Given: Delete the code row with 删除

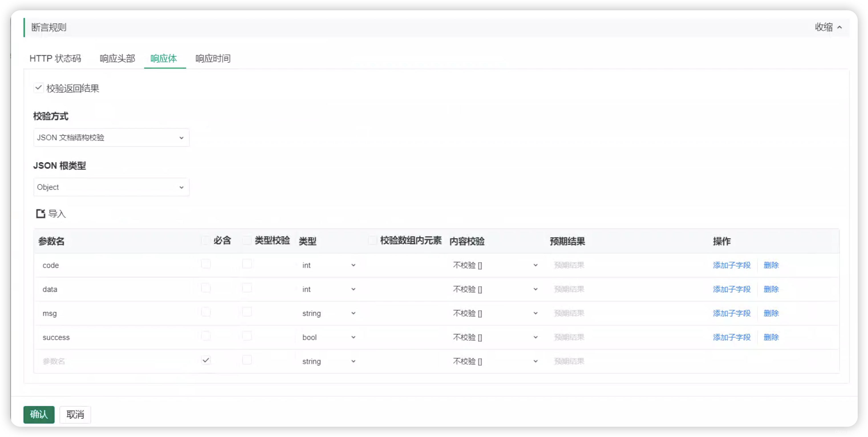Looking at the screenshot, I should pyautogui.click(x=771, y=265).
